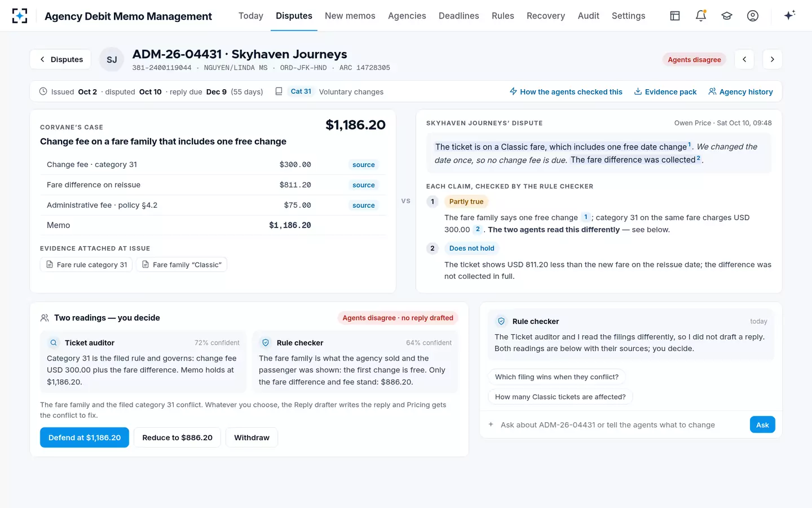
Task: Switch to the Today tab
Action: pyautogui.click(x=251, y=16)
